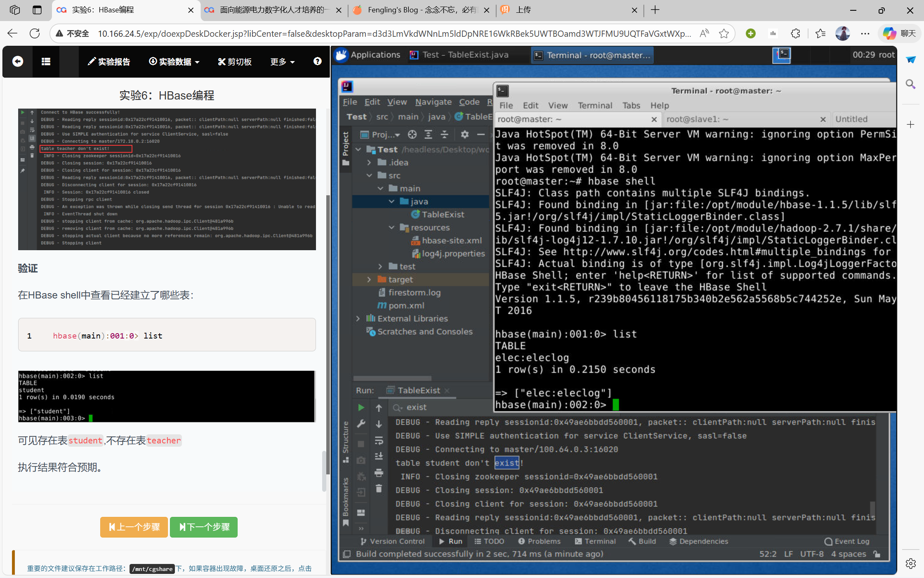This screenshot has width=924, height=578.
Task: Collapse the resources folder node
Action: (x=391, y=227)
